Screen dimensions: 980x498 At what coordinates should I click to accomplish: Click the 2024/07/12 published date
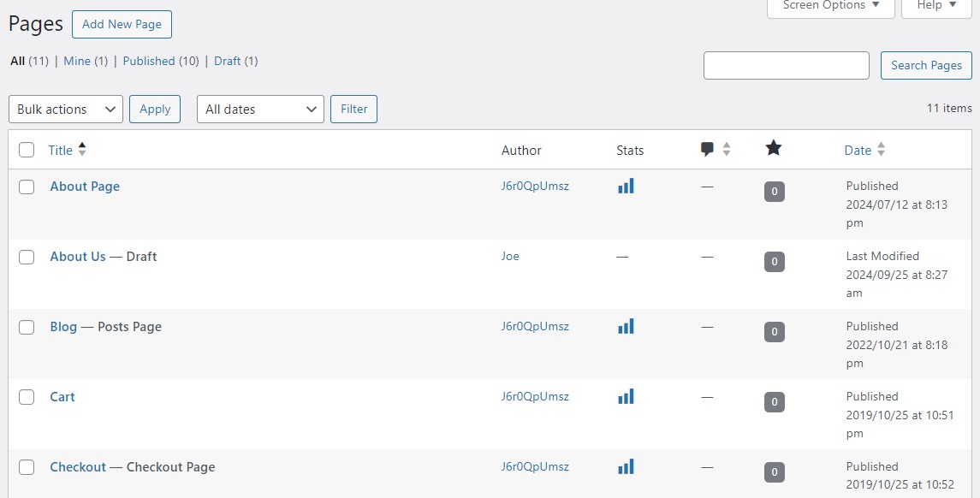point(897,205)
